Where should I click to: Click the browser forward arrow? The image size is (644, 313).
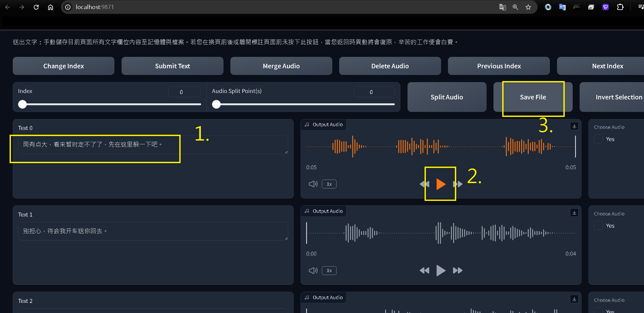point(22,7)
